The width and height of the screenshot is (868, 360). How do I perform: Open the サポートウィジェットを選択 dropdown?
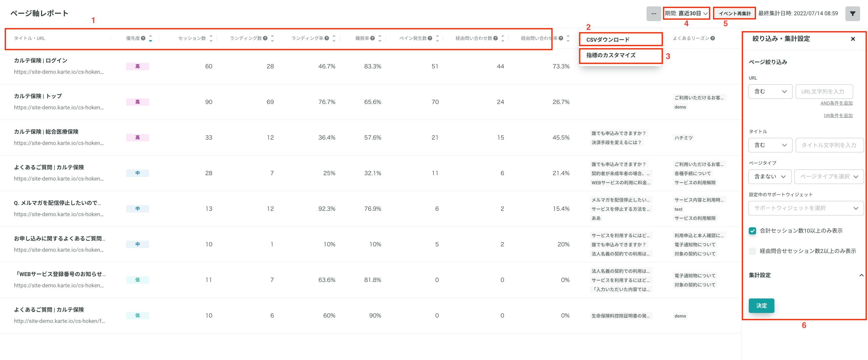(x=806, y=208)
